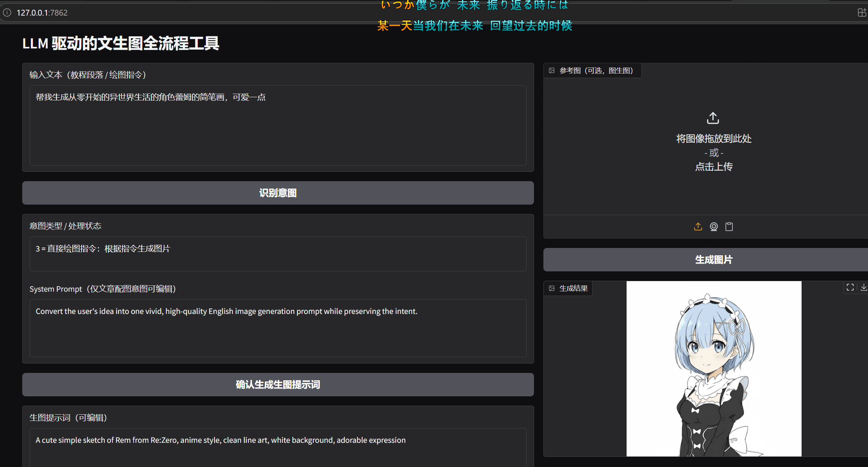Image resolution: width=868 pixels, height=467 pixels.
Task: Click the page title LLM 驱动的文生图全流程工具
Action: 121,43
